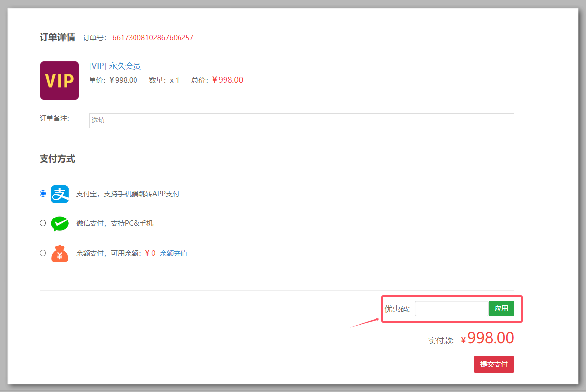Click the orange money bag balance icon
The height and width of the screenshot is (392, 586).
click(60, 254)
